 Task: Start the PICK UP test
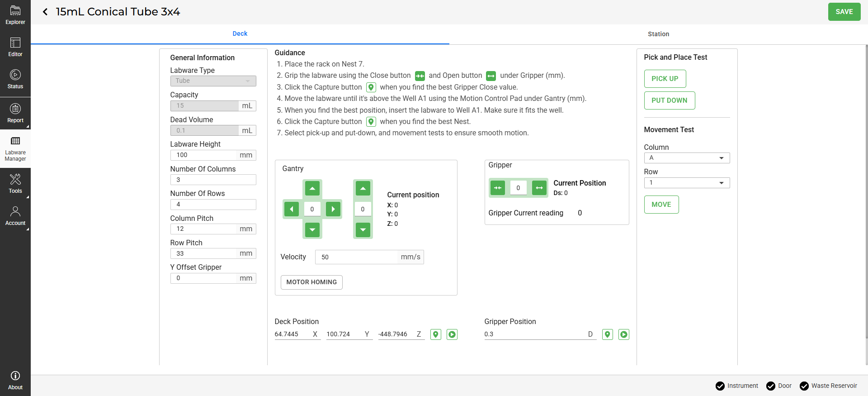point(665,79)
